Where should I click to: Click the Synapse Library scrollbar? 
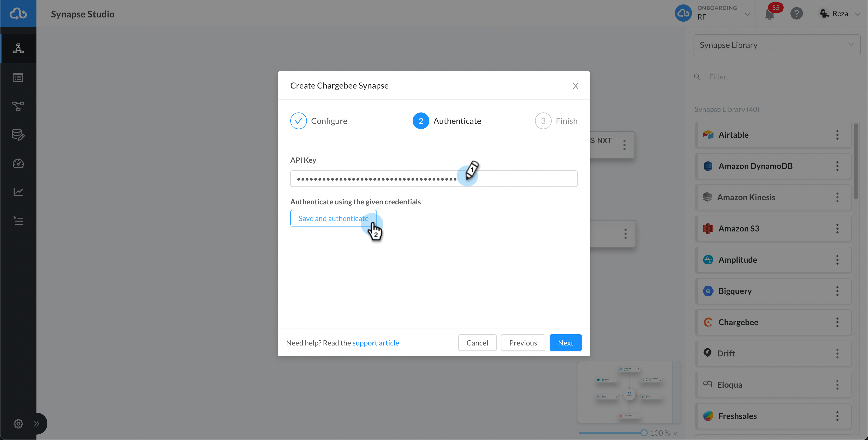(x=856, y=161)
